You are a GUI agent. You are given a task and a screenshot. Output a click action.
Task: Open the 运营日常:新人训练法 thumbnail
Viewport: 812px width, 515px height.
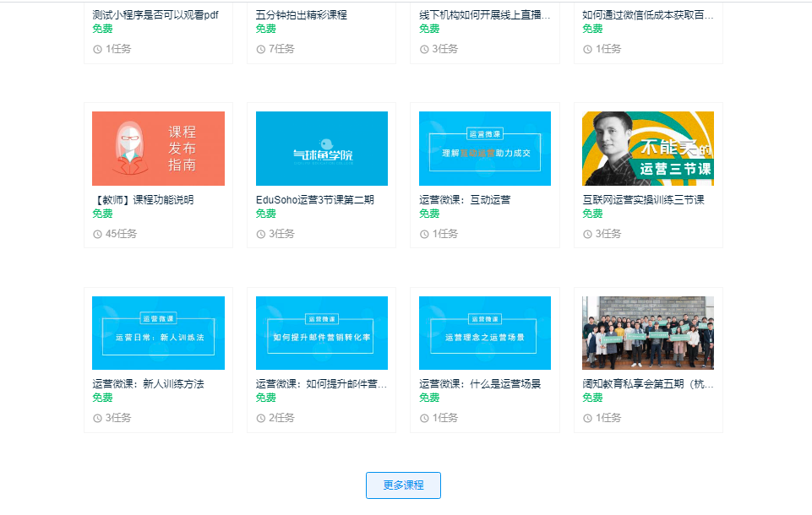(158, 333)
